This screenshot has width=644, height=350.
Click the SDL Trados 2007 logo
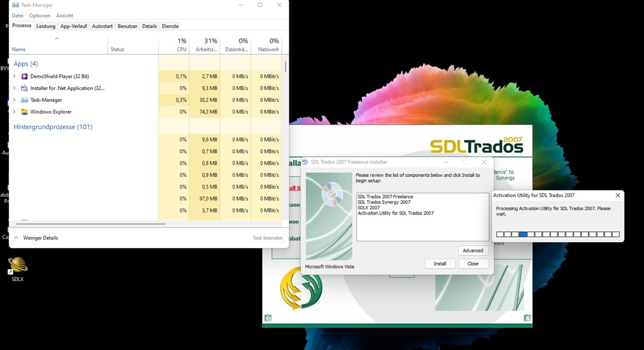[x=477, y=145]
